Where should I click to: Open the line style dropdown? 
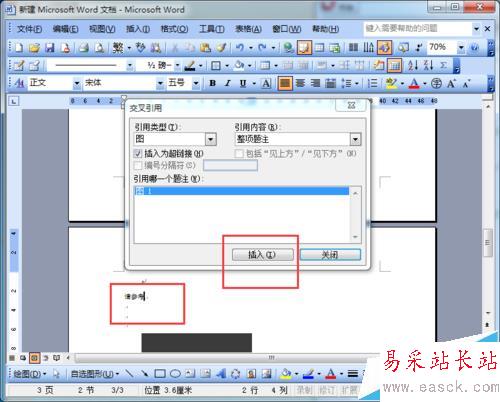[130, 65]
